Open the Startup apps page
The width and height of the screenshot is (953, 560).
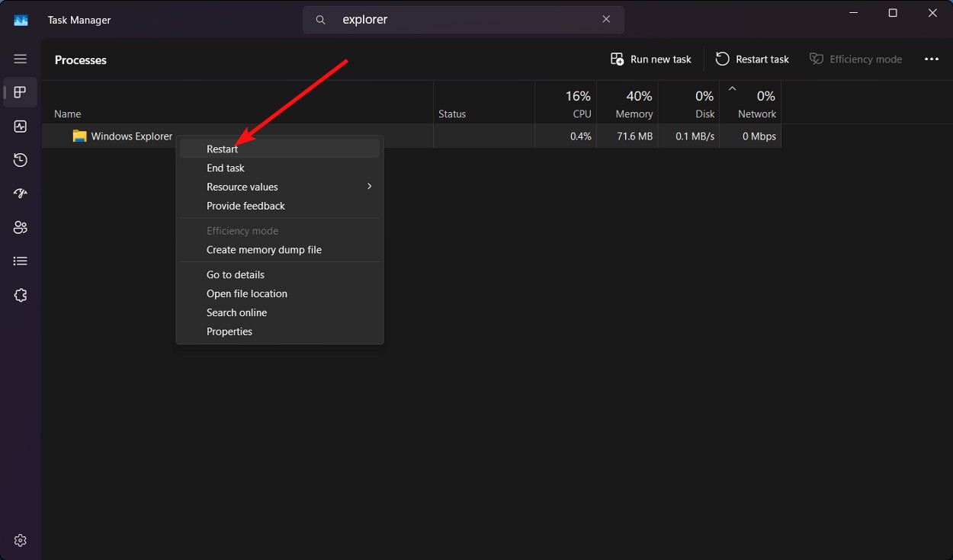[20, 193]
